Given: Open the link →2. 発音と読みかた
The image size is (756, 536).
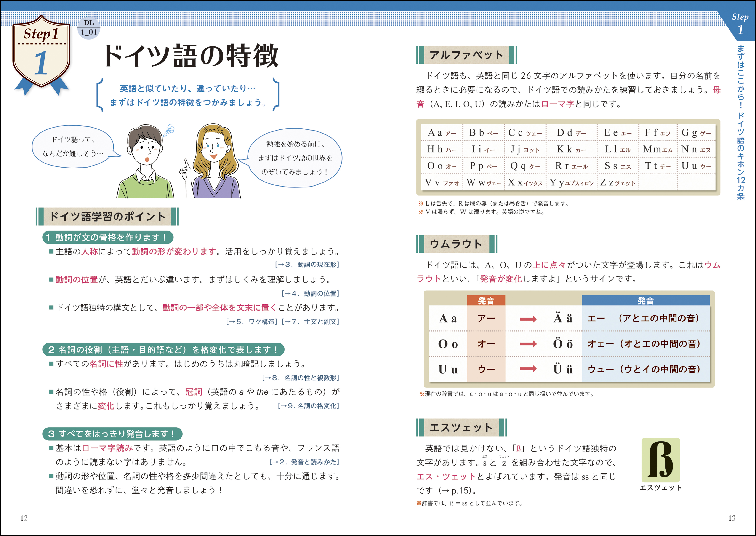Looking at the screenshot, I should 304,462.
